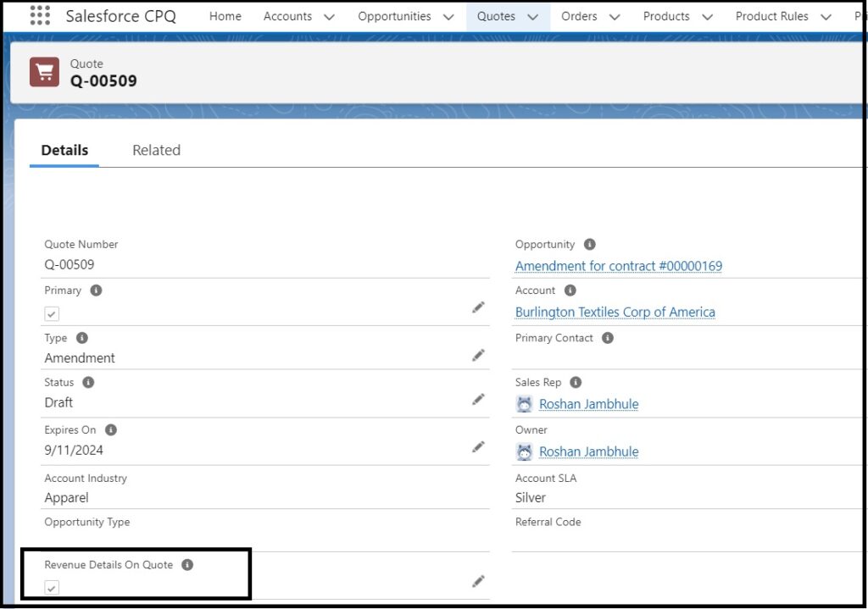
Task: Click the Q-00509 header title
Action: [103, 81]
